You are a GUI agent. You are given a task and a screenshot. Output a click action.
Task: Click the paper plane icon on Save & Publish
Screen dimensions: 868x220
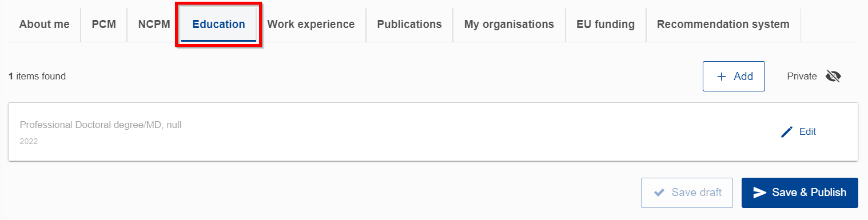(x=759, y=193)
